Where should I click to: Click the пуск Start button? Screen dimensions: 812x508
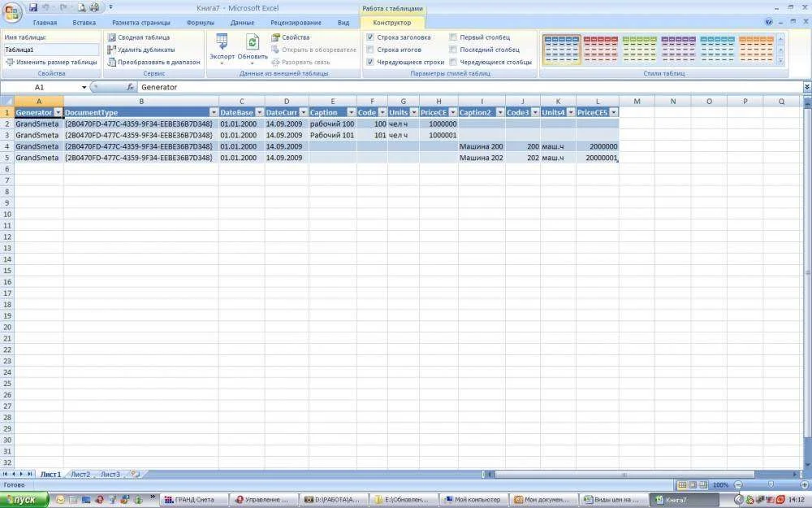(24, 500)
